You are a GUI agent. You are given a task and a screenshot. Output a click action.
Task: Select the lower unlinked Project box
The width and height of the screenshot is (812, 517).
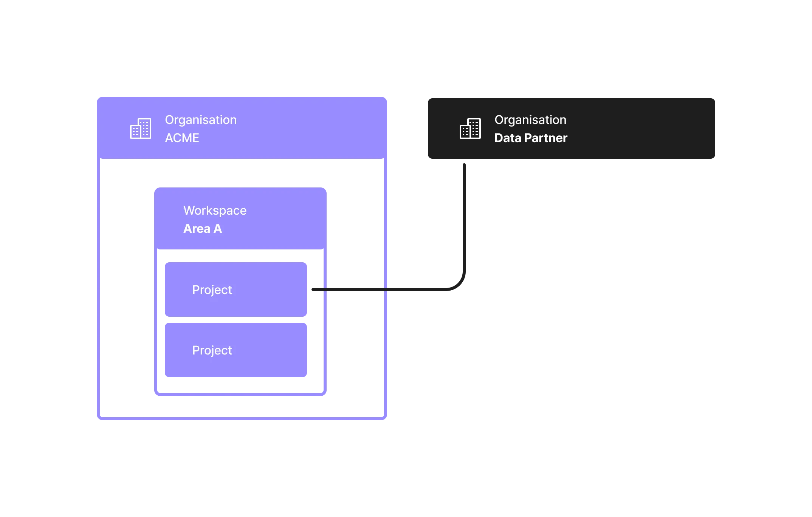click(236, 350)
